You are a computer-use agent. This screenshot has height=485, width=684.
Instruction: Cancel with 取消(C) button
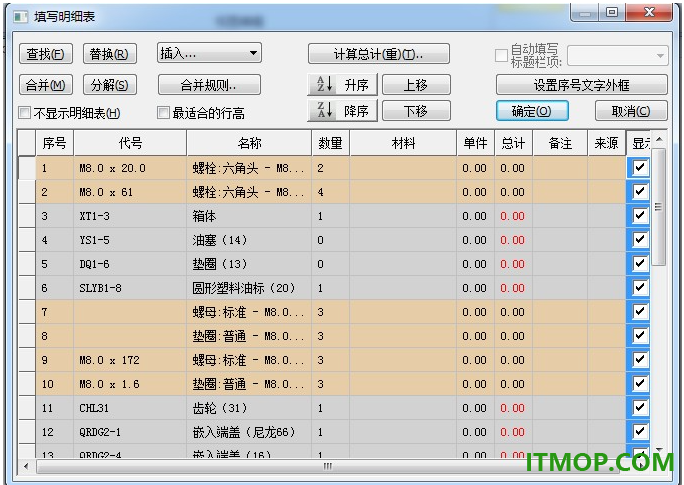click(x=631, y=111)
